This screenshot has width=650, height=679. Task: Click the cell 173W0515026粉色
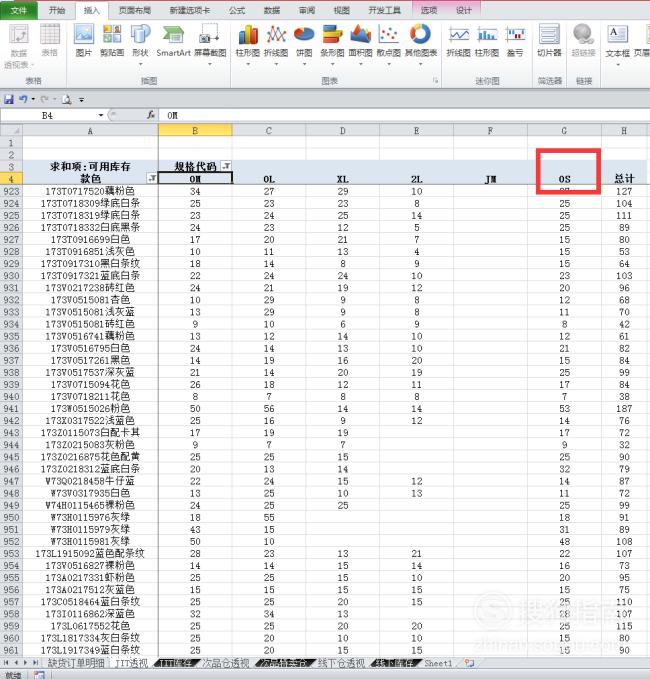(90, 408)
